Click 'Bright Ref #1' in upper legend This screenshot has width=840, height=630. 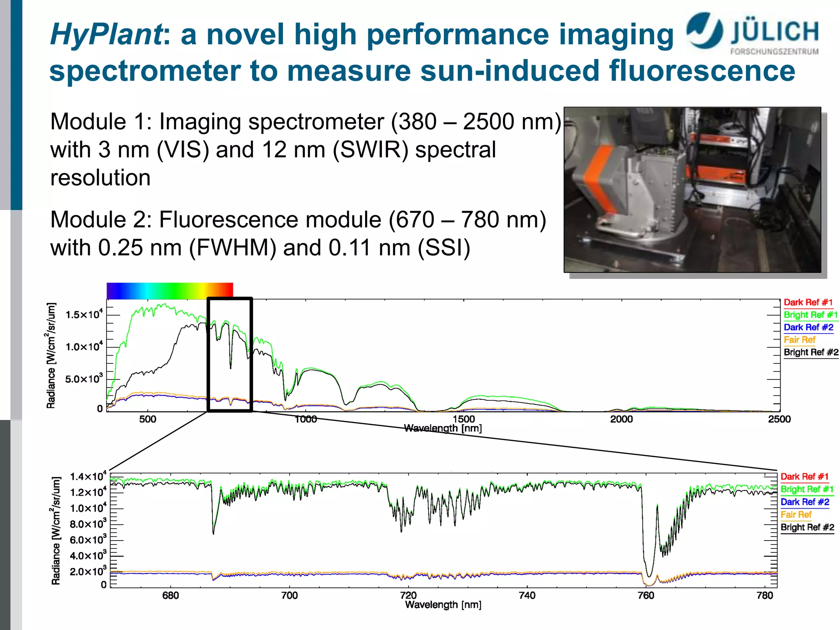(x=811, y=315)
